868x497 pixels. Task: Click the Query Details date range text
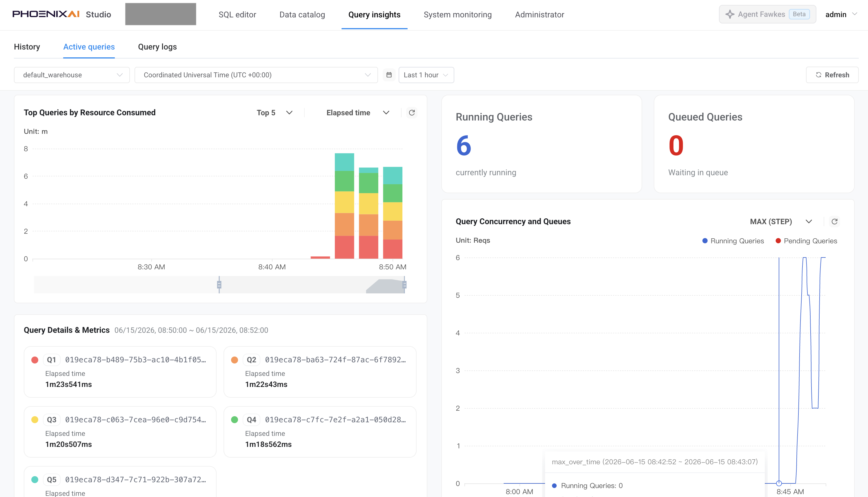tap(191, 330)
